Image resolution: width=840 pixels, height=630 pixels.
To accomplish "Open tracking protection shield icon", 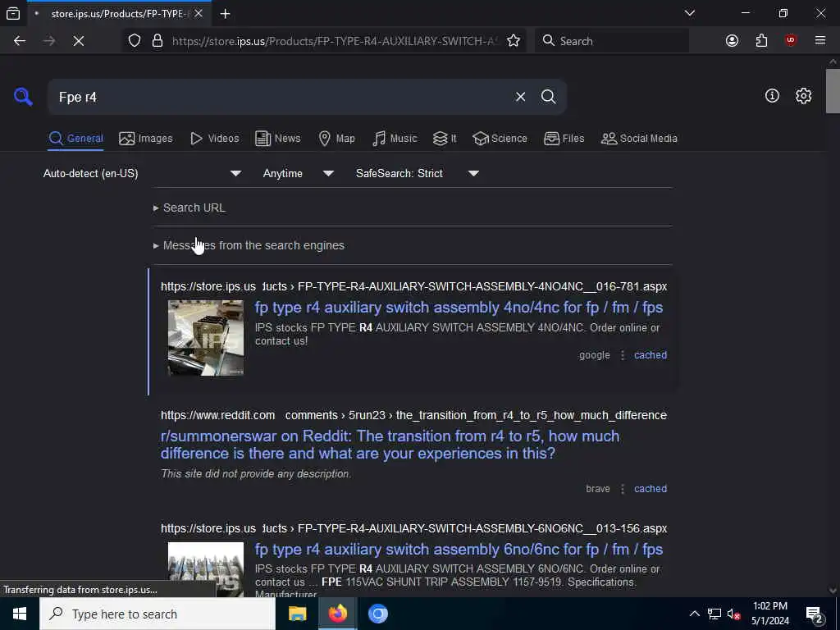I will click(135, 41).
